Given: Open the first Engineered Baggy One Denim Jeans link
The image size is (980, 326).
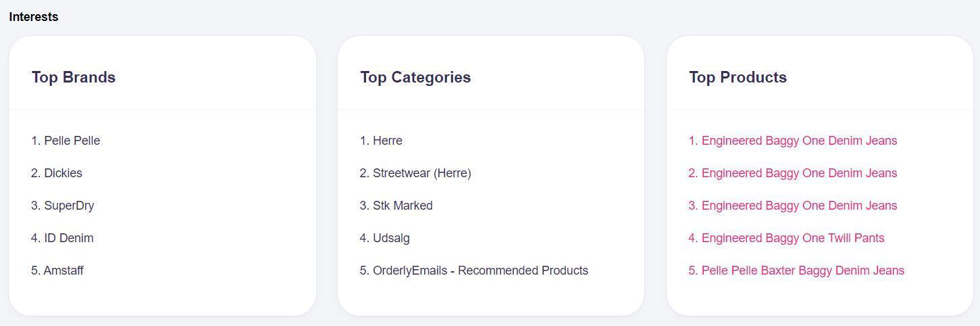Looking at the screenshot, I should [x=799, y=141].
